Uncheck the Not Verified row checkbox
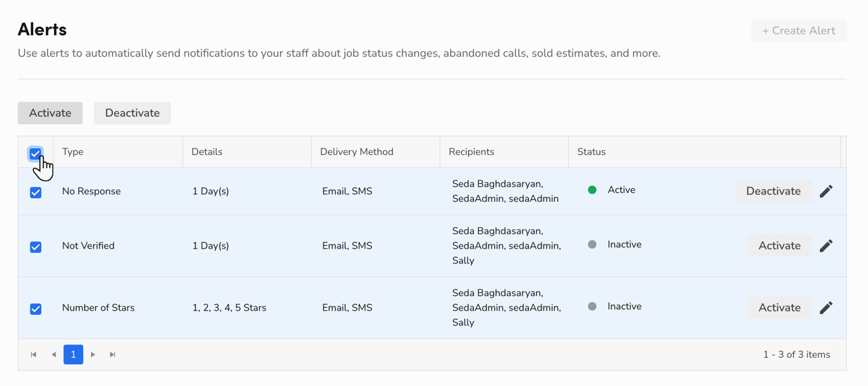Screen dimensions: 868x386 click(x=36, y=247)
